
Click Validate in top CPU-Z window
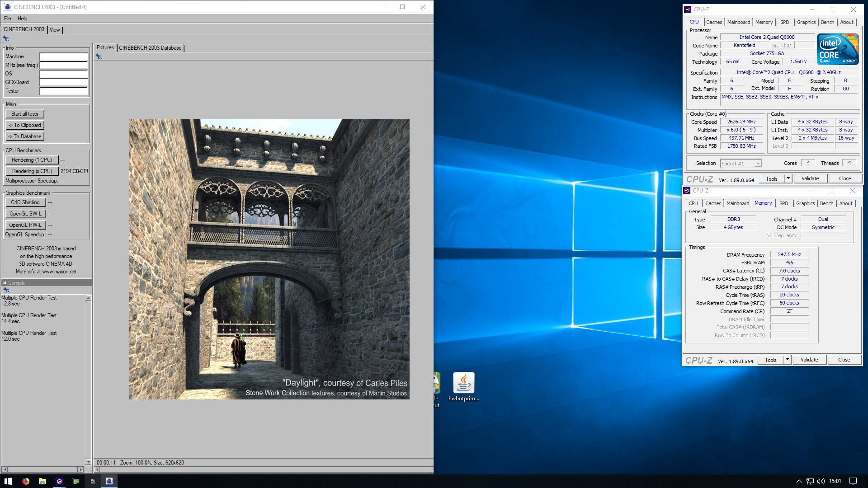(x=810, y=178)
